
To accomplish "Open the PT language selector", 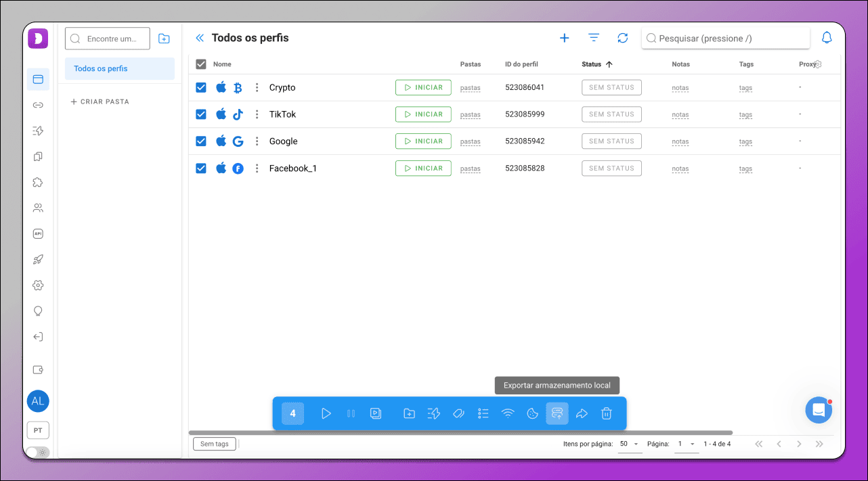I will coord(38,430).
